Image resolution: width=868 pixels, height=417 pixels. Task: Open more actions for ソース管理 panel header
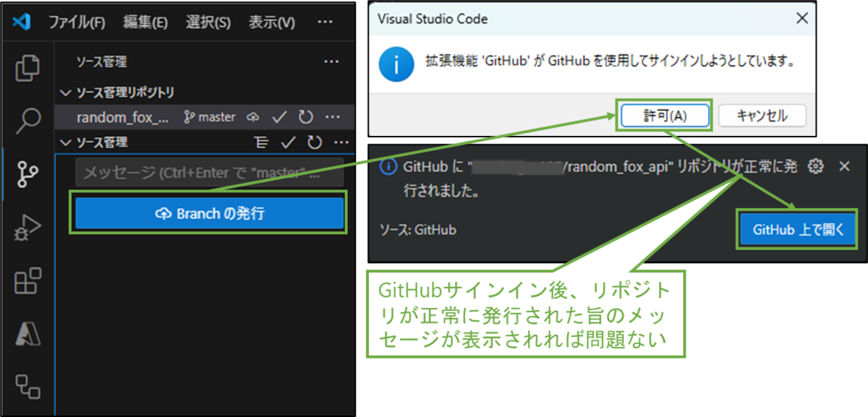click(x=331, y=62)
